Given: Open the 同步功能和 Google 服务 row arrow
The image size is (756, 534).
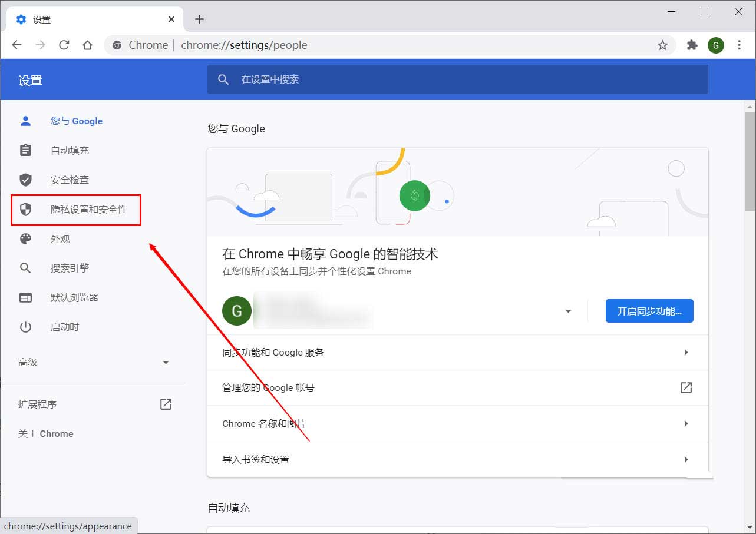Looking at the screenshot, I should tap(686, 352).
